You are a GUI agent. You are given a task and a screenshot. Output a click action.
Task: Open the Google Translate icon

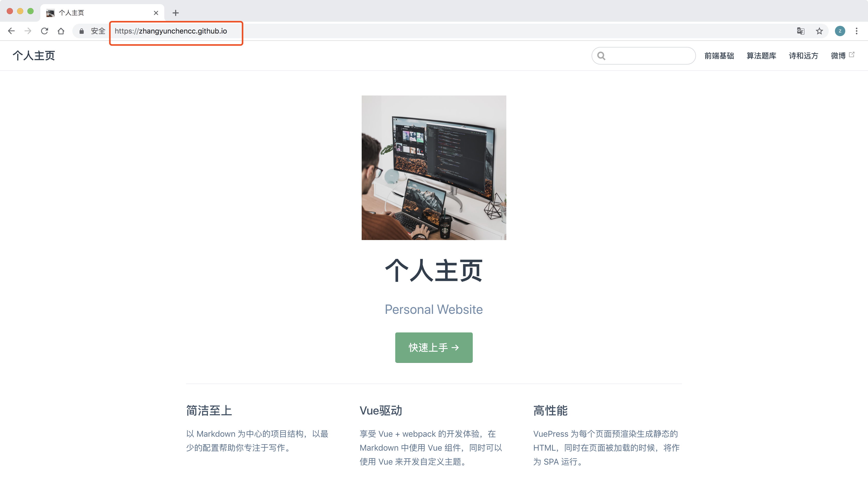point(800,31)
